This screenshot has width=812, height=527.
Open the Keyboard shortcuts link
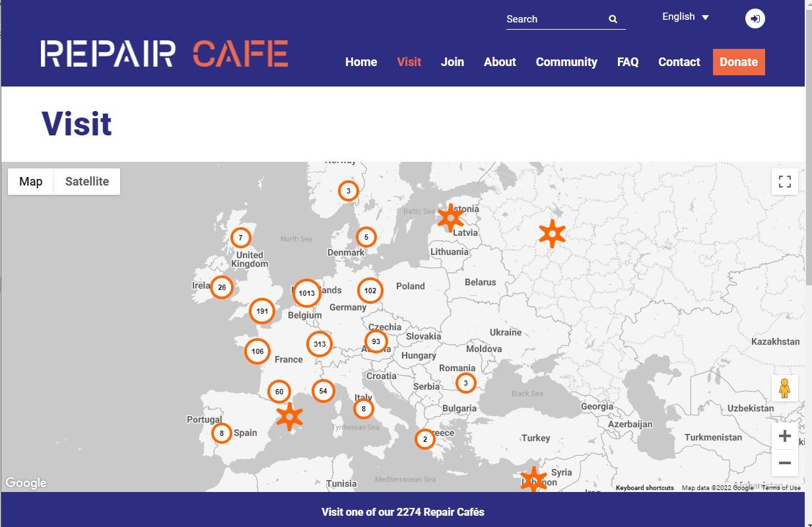click(x=644, y=488)
